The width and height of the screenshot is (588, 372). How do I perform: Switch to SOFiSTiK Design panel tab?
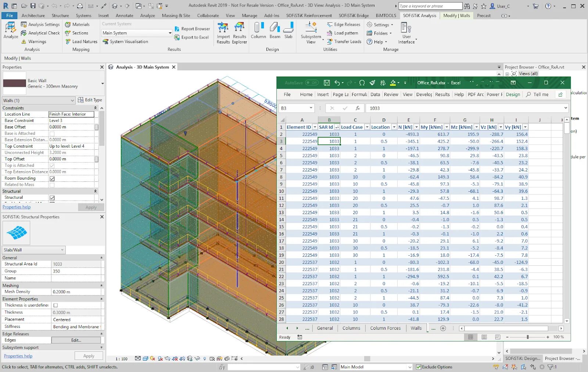click(523, 358)
